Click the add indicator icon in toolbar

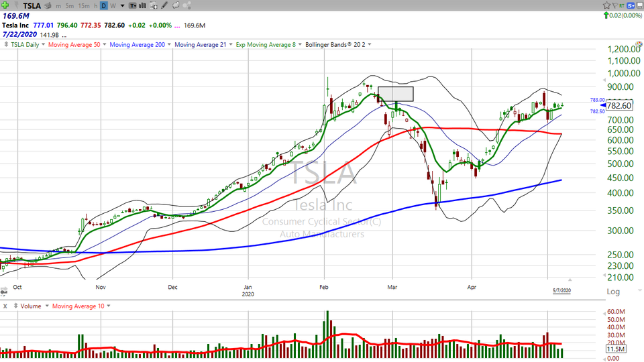pyautogui.click(x=154, y=5)
